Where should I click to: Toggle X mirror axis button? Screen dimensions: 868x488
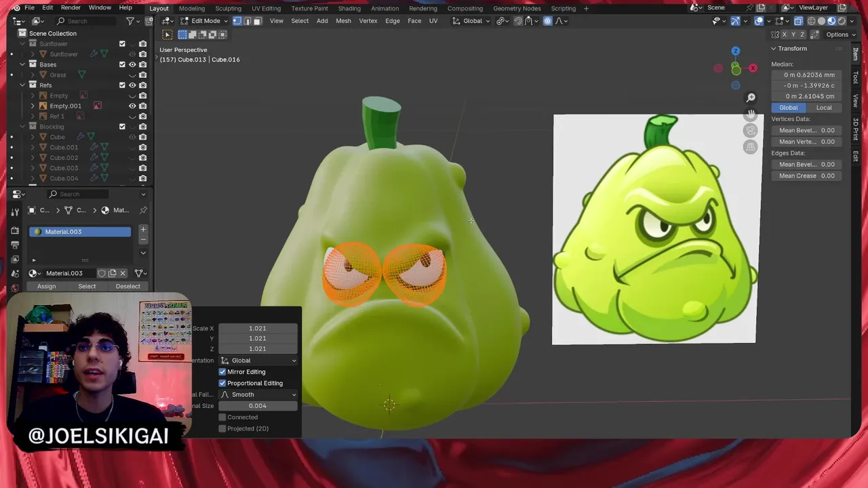(x=785, y=35)
